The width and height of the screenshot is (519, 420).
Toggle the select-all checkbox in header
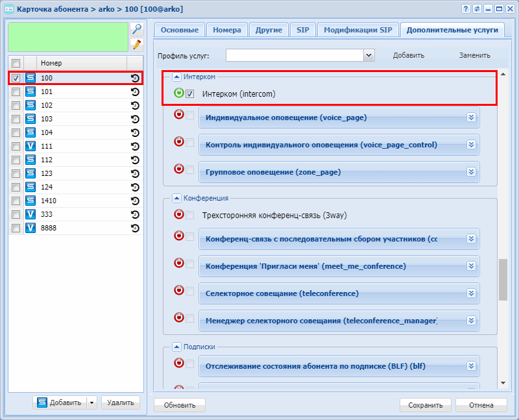click(16, 63)
